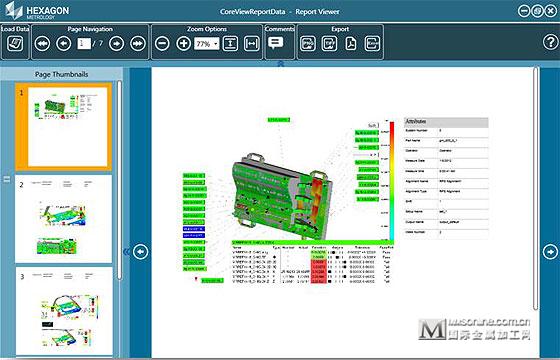560x360 pixels.
Task: Click the page number input field
Action: (84, 44)
